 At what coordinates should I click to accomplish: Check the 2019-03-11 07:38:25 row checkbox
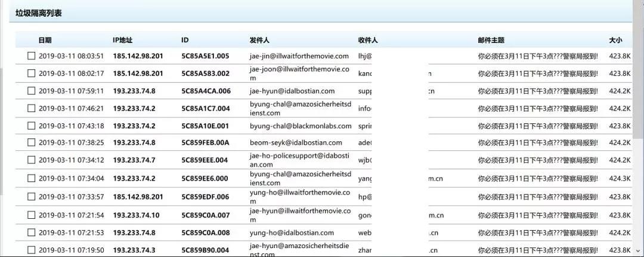coord(32,143)
